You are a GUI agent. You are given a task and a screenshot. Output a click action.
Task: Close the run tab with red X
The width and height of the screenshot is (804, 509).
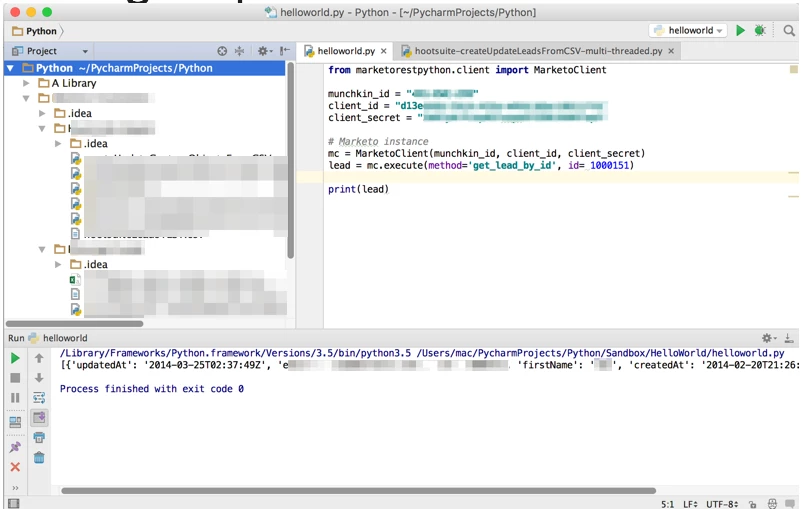(x=15, y=467)
